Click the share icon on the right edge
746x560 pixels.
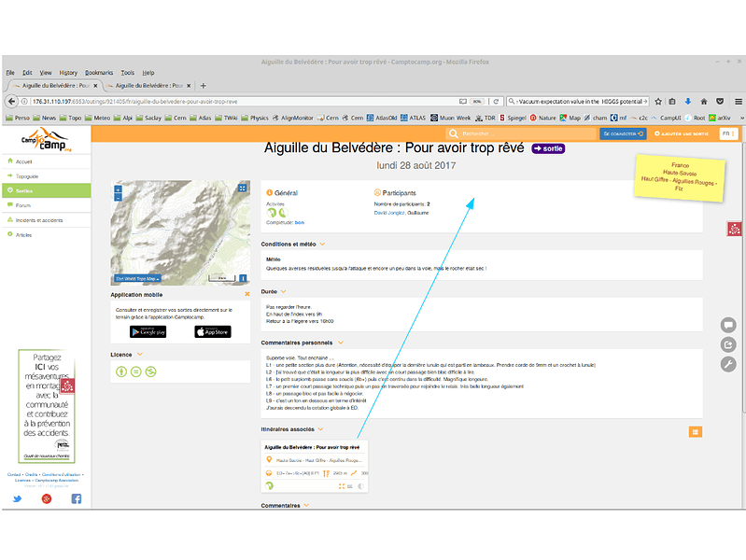(x=728, y=344)
